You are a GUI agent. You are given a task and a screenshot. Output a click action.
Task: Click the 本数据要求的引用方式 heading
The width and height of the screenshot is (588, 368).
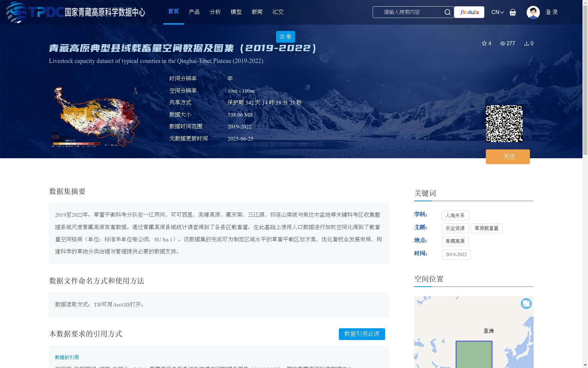coord(86,334)
